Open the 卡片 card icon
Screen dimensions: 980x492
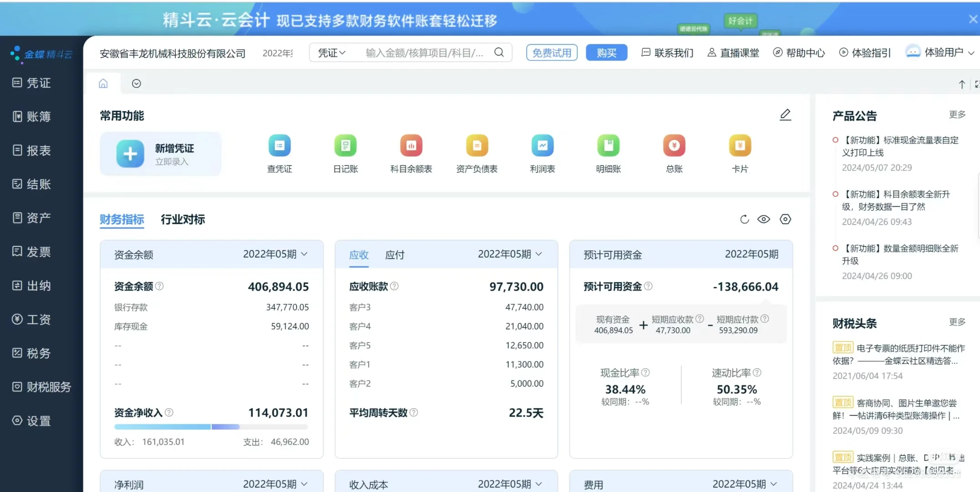coord(740,146)
